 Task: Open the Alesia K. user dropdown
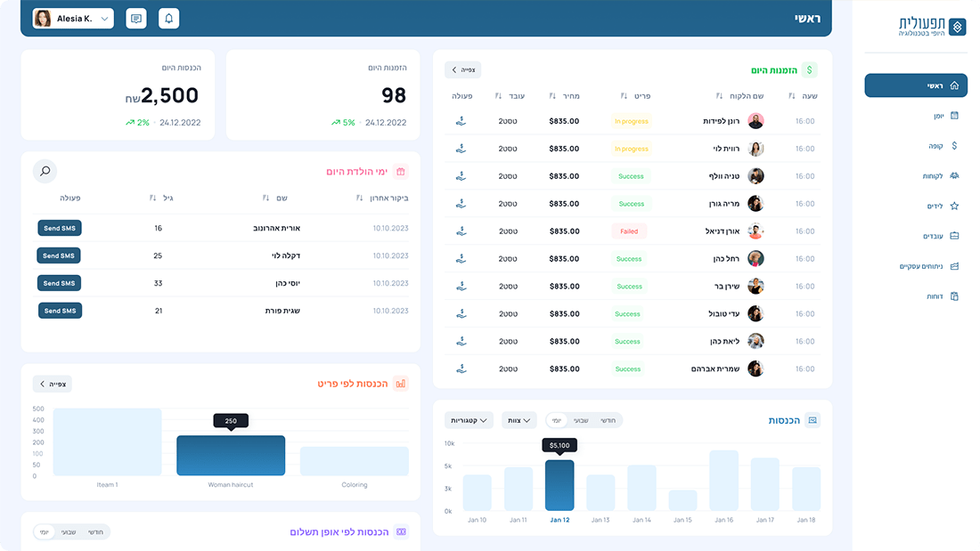[x=73, y=19]
